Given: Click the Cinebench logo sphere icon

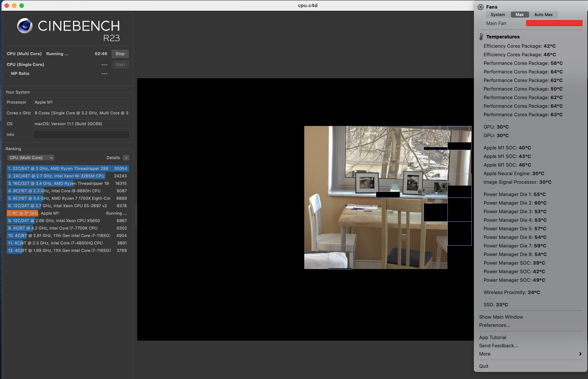Looking at the screenshot, I should 25,26.
